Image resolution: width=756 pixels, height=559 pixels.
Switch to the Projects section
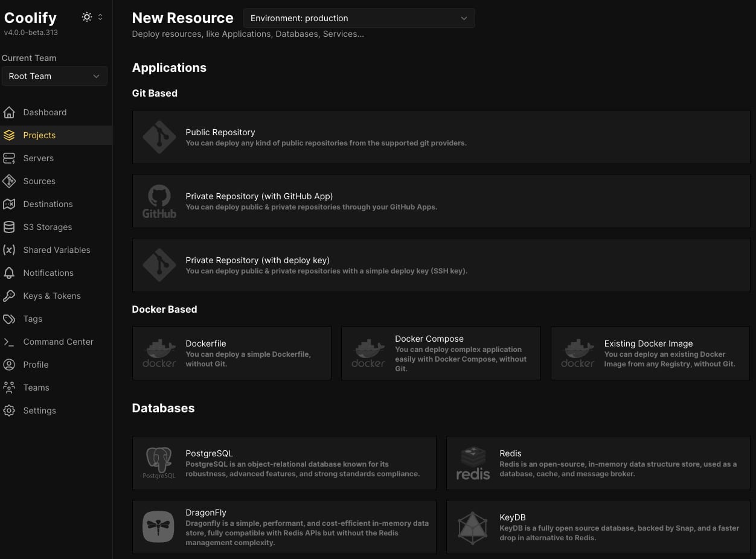[x=39, y=135]
